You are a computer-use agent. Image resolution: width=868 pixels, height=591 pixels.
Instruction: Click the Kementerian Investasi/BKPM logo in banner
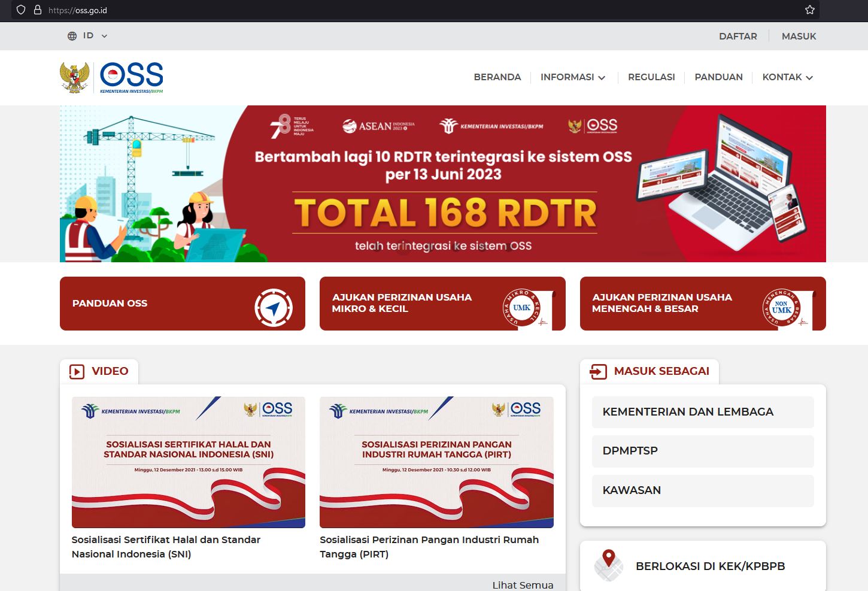click(491, 126)
